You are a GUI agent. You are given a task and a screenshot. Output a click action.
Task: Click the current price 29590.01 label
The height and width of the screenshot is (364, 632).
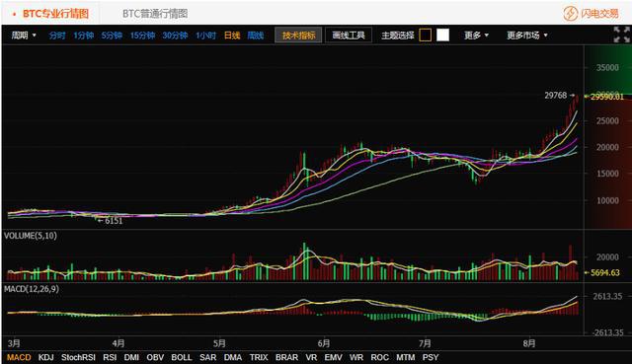click(607, 97)
